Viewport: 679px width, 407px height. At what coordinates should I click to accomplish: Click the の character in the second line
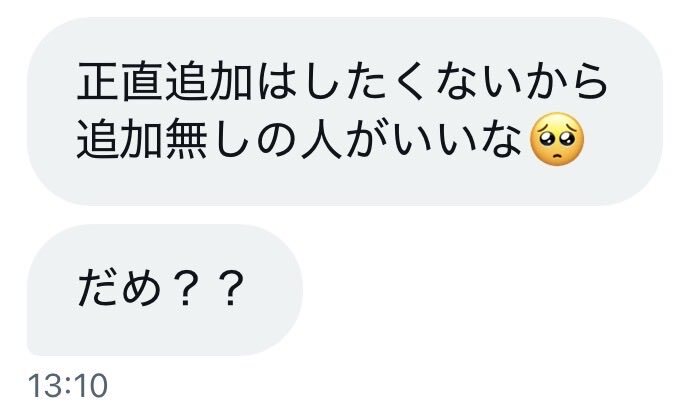(275, 139)
